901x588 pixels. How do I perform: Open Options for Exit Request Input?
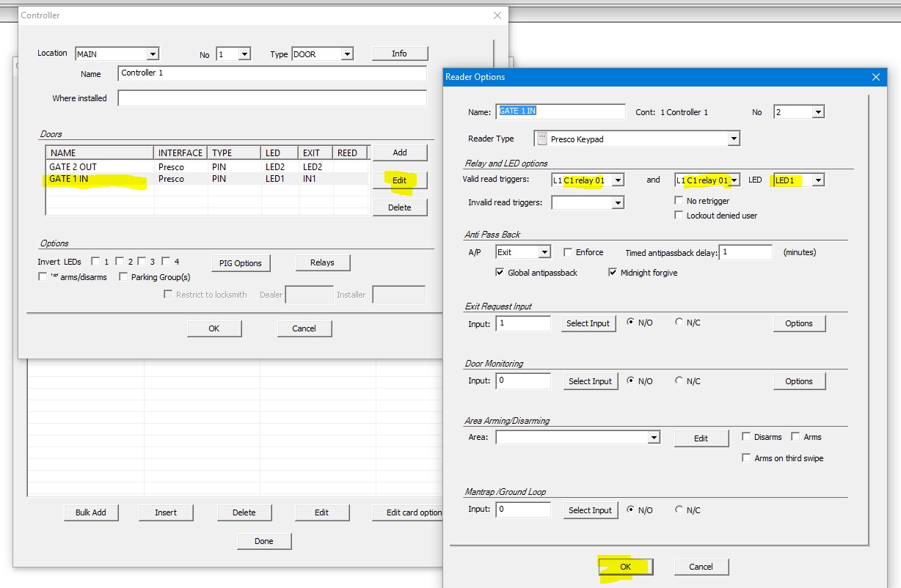[799, 323]
